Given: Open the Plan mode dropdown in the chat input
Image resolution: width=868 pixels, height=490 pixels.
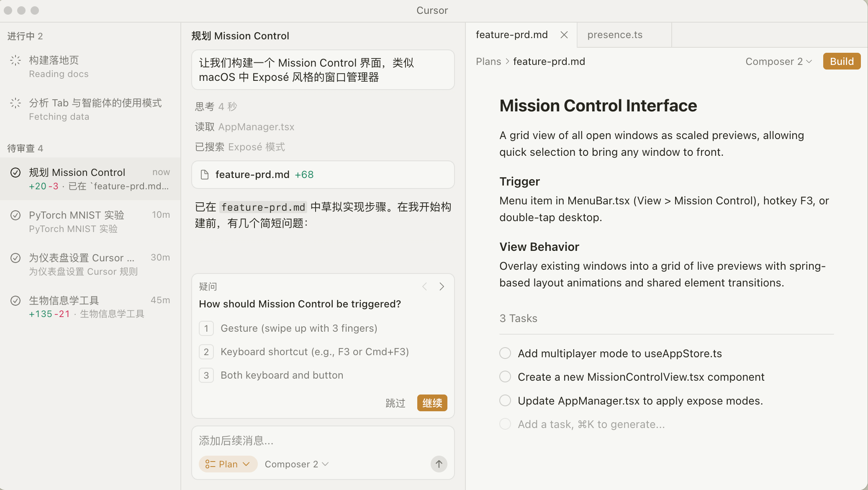Looking at the screenshot, I should (x=228, y=464).
